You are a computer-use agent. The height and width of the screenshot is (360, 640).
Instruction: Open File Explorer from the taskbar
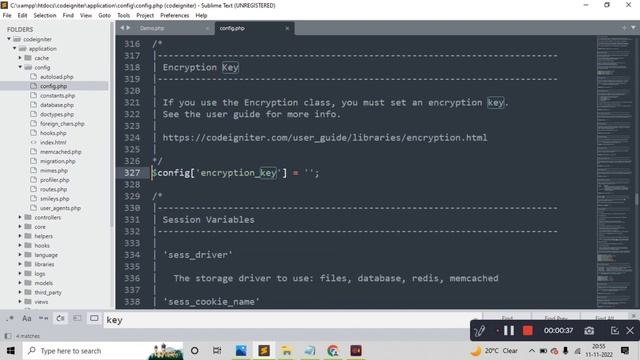tap(287, 351)
